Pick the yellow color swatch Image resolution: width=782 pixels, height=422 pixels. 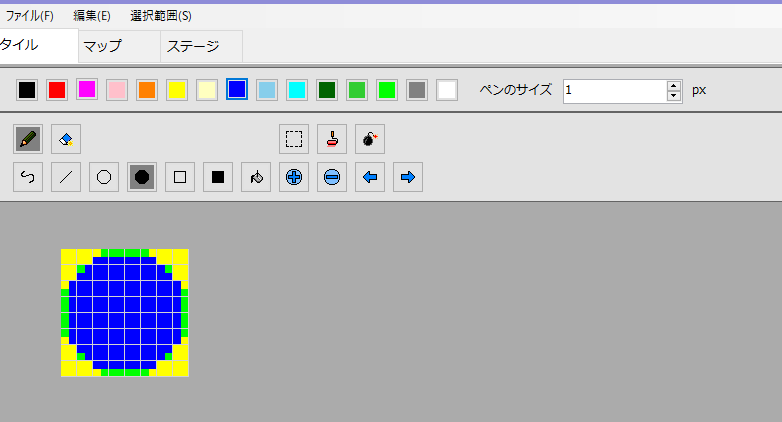[x=177, y=90]
